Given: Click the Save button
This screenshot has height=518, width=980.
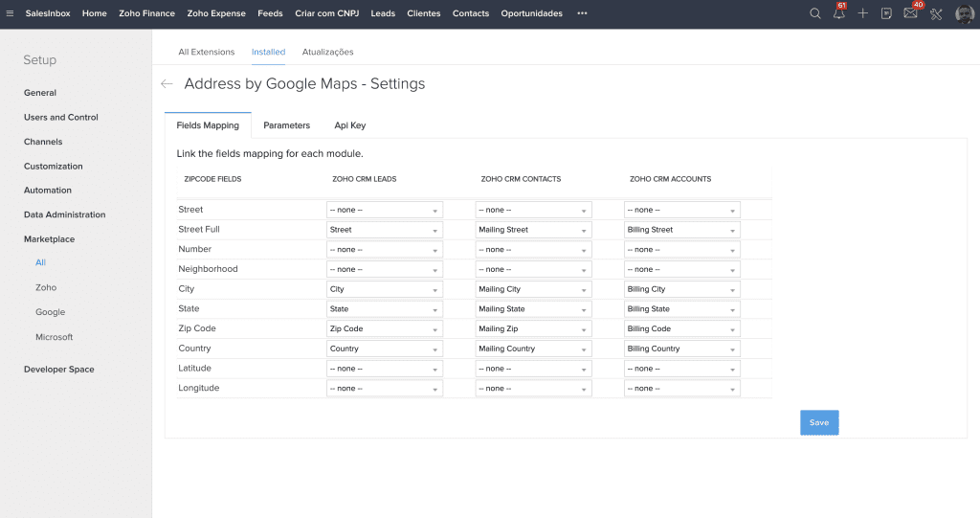Looking at the screenshot, I should (819, 422).
